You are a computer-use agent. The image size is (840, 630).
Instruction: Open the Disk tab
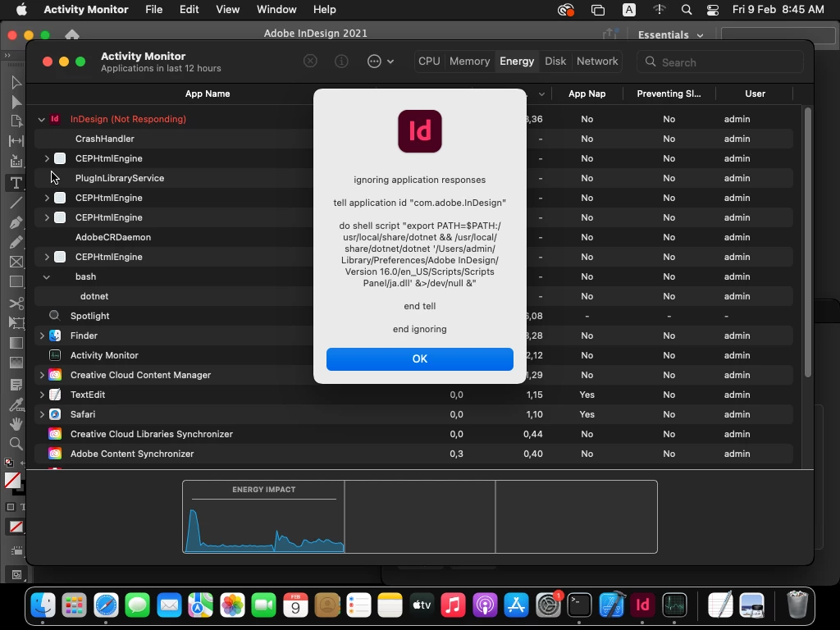point(555,61)
